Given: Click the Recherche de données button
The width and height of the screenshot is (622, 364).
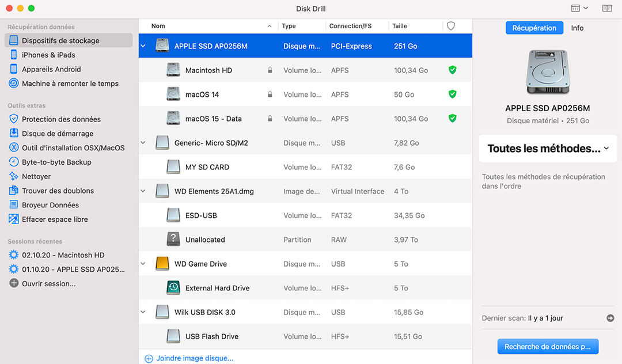Looking at the screenshot, I should tap(548, 347).
